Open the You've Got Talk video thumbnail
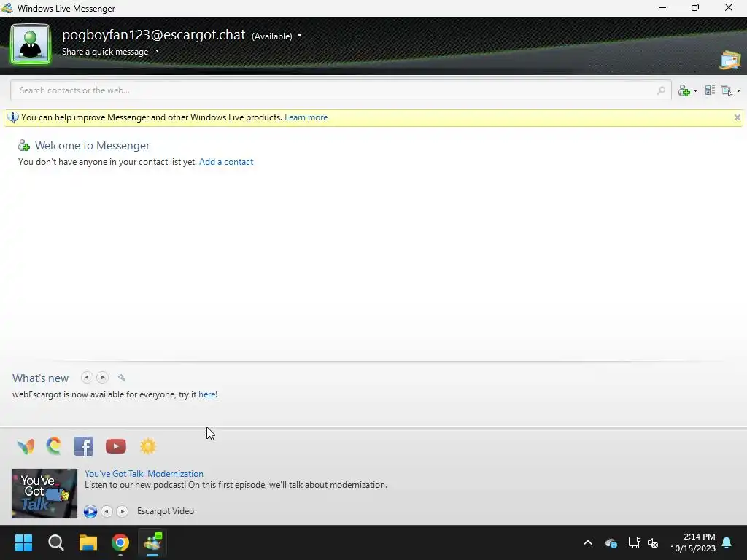747x560 pixels. tap(44, 494)
